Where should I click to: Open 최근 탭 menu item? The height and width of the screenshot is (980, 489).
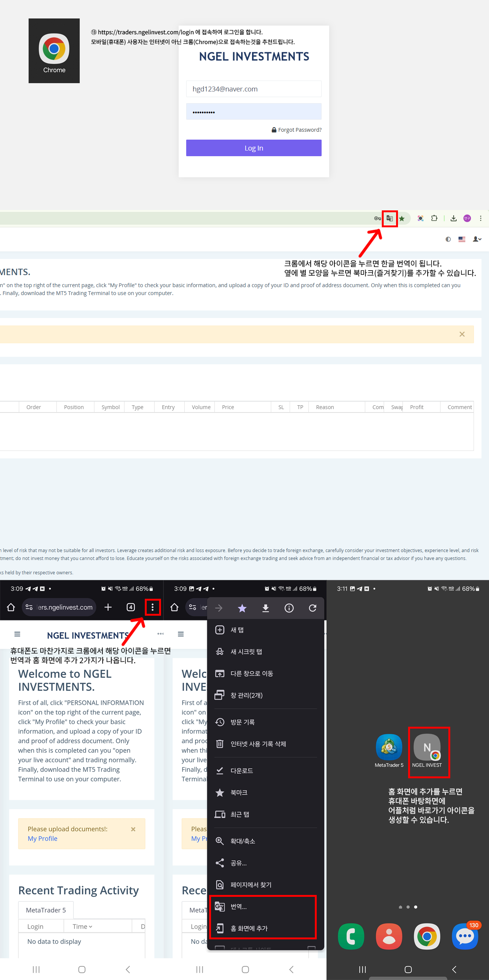(x=266, y=814)
